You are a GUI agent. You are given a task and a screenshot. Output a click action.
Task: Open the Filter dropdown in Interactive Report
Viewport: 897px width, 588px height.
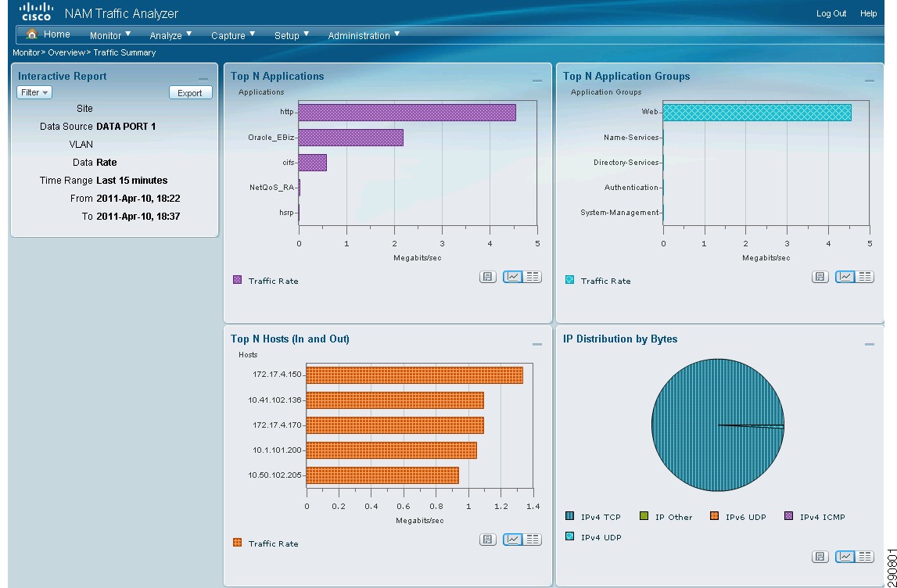(x=34, y=92)
